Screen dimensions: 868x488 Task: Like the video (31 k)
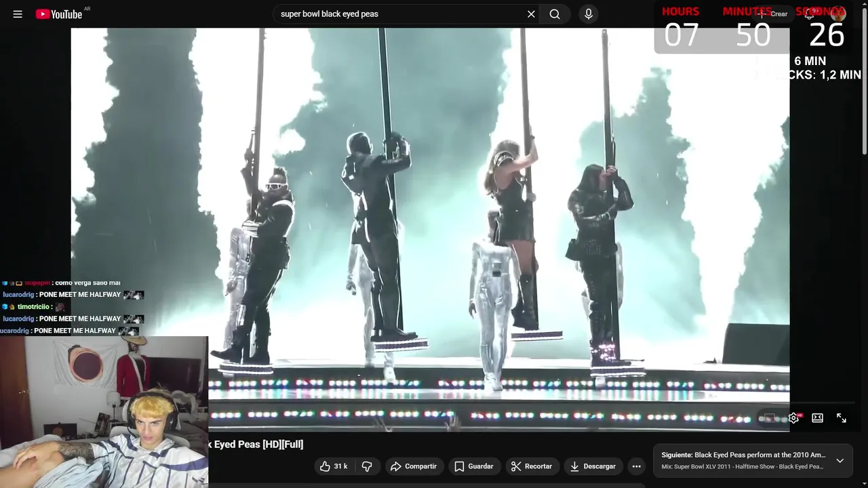point(334,466)
